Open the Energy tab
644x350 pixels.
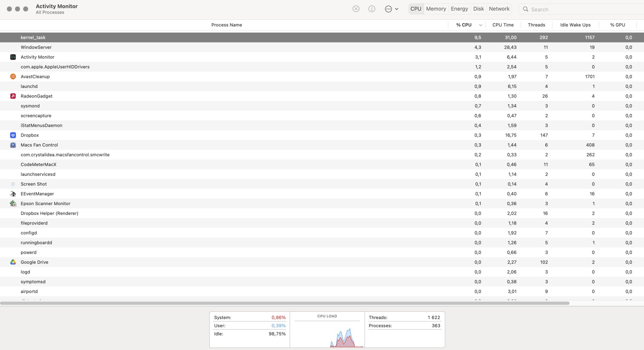[459, 9]
